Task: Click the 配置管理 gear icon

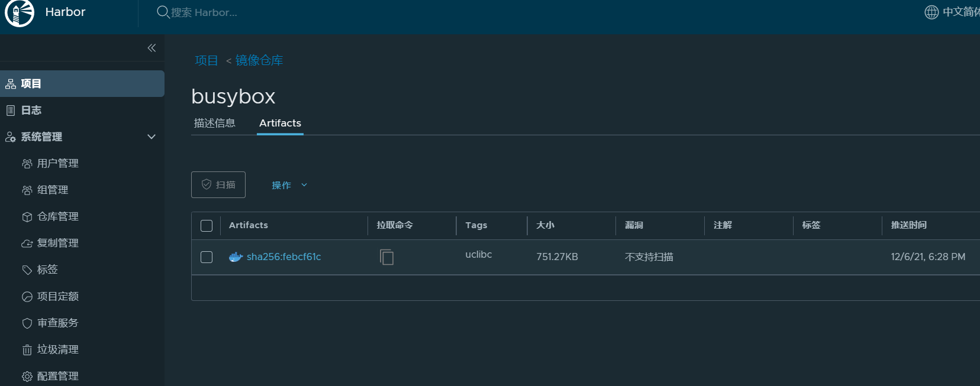Action: (x=27, y=377)
